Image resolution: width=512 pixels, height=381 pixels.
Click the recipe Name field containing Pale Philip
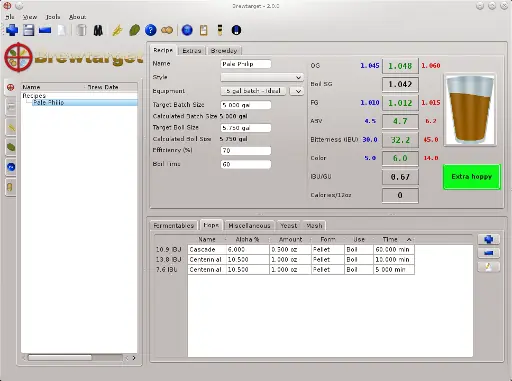pyautogui.click(x=246, y=64)
